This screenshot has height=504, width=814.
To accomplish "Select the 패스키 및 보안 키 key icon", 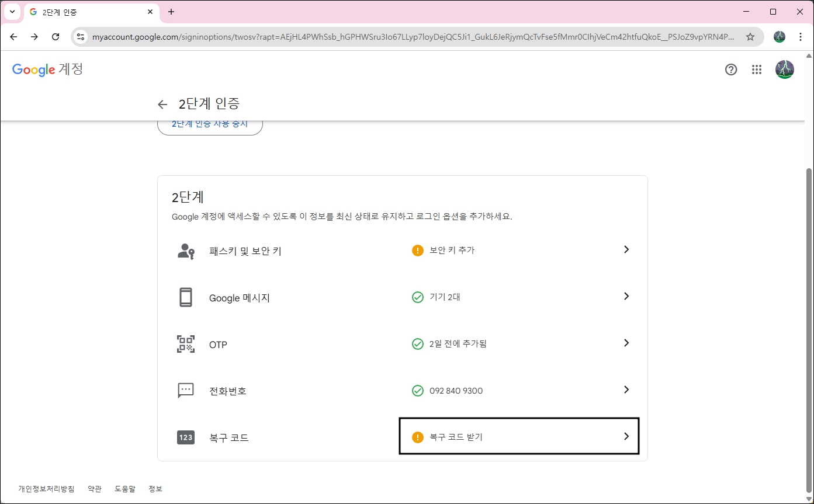I will (185, 250).
